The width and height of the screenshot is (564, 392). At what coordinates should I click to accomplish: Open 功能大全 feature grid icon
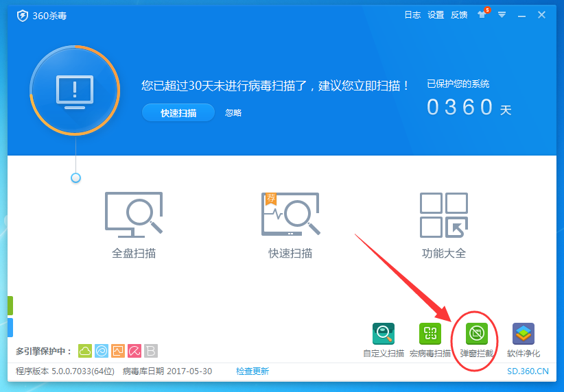tap(444, 215)
